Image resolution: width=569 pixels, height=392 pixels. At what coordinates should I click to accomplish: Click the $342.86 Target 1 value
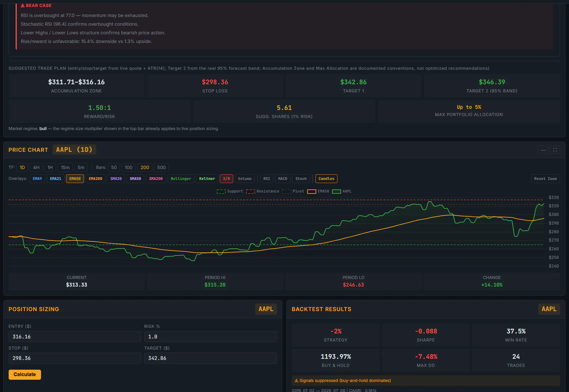click(353, 82)
